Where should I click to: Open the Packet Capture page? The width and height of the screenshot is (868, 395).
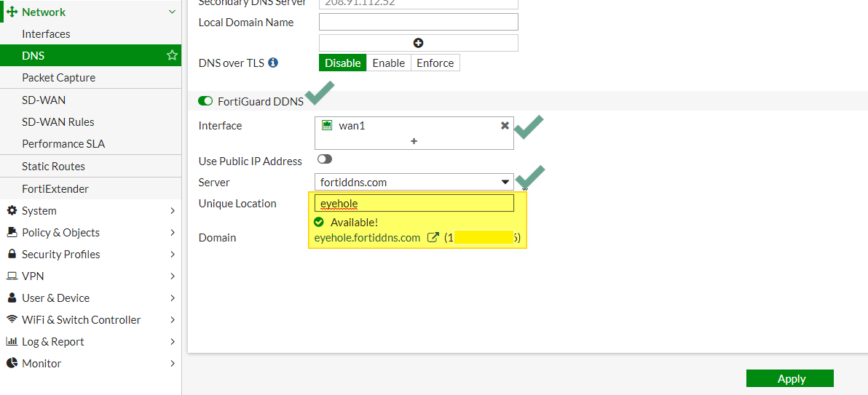click(x=91, y=77)
